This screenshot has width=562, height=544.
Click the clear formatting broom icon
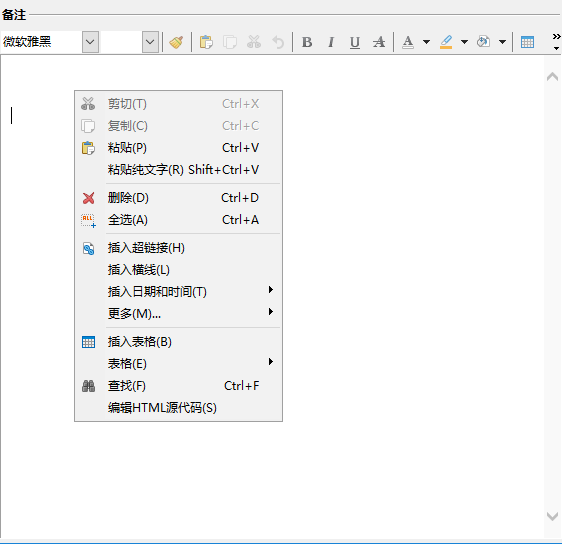pyautogui.click(x=176, y=42)
